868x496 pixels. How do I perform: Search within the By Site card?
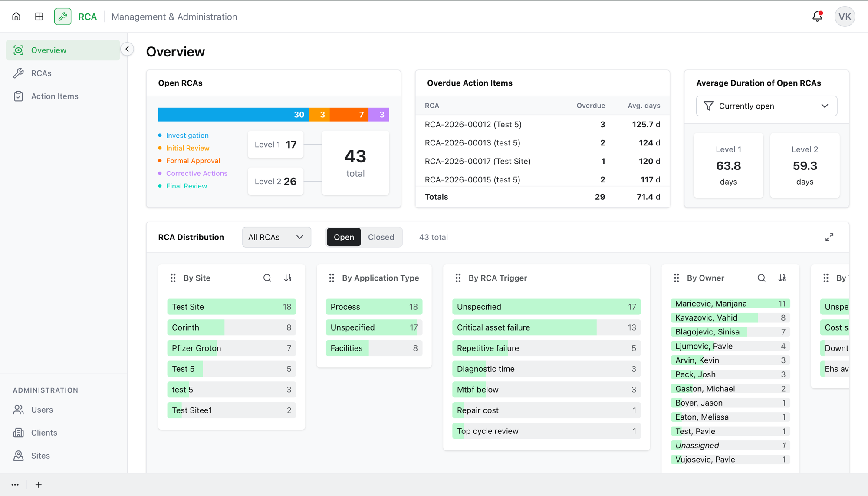pyautogui.click(x=267, y=278)
